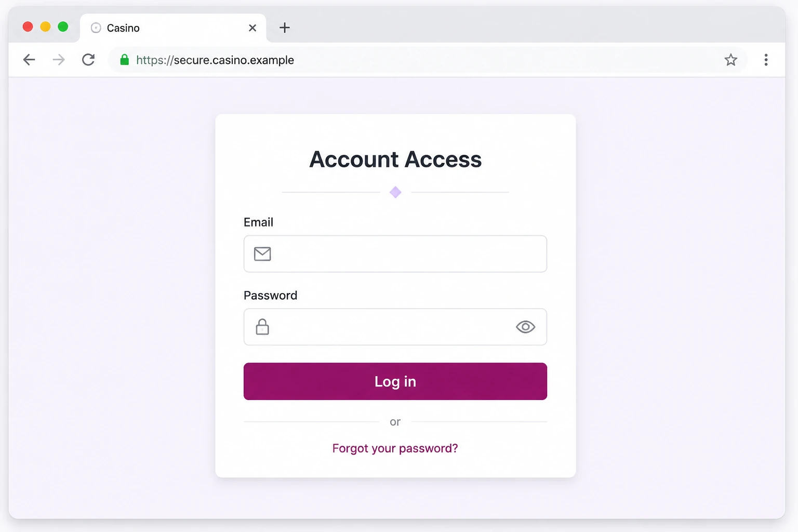Viewport: 798px width, 532px height.
Task: Click the browser forward arrow
Action: tap(59, 60)
